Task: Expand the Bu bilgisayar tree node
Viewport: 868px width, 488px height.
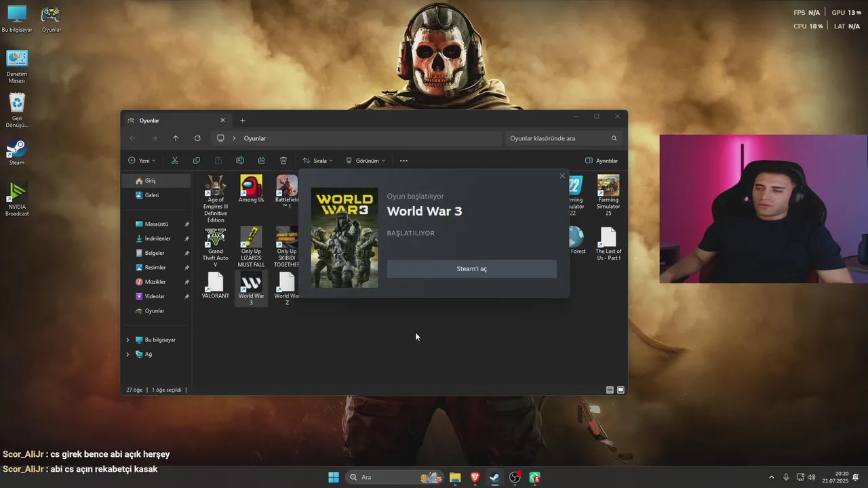Action: click(x=127, y=340)
